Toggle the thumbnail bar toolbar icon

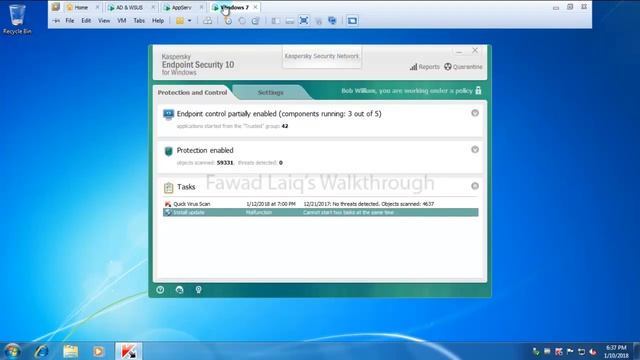click(x=289, y=21)
